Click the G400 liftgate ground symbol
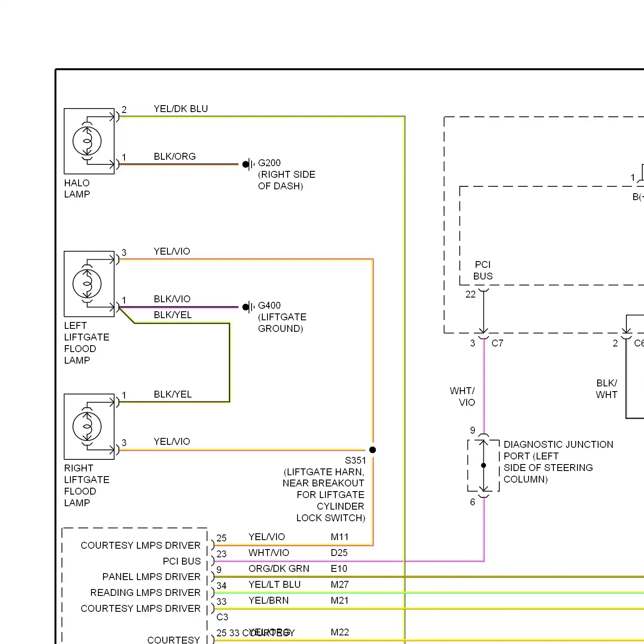Viewport: 644px width, 644px height. (249, 307)
